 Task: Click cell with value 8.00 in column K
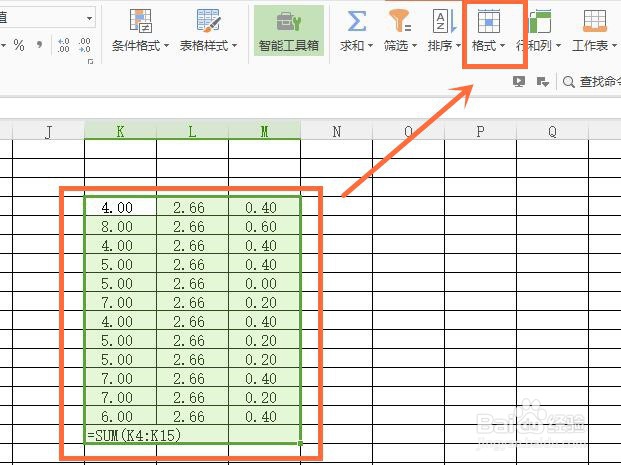[120, 226]
